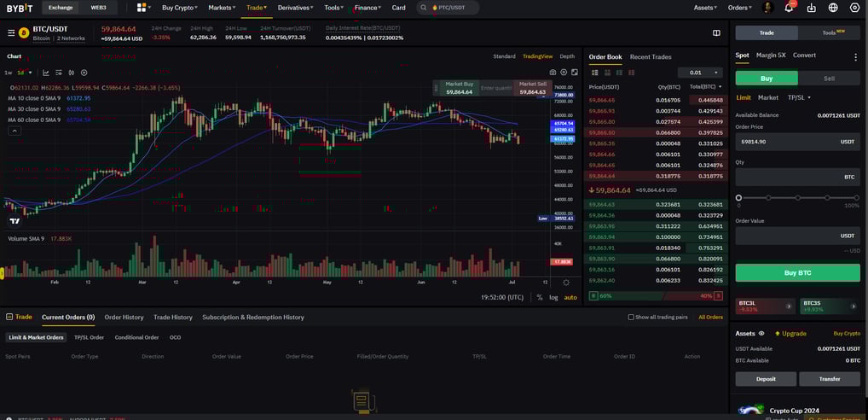Open the language globe icon

833,8
